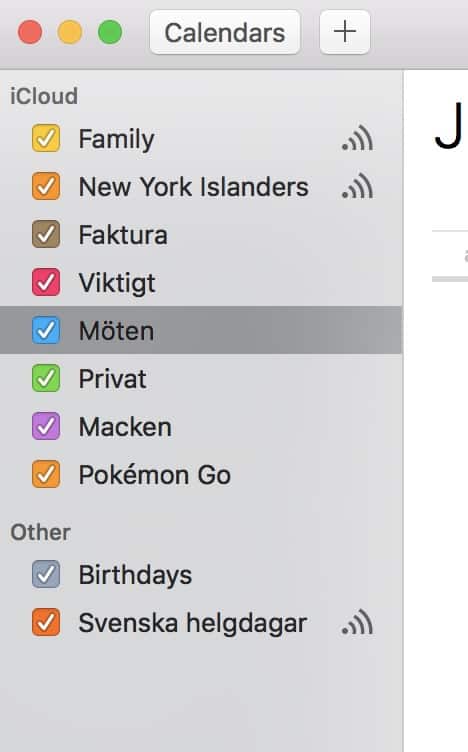Image resolution: width=468 pixels, height=752 pixels.
Task: Uncheck the Svenska helgdagar checkbox
Action: 46,623
